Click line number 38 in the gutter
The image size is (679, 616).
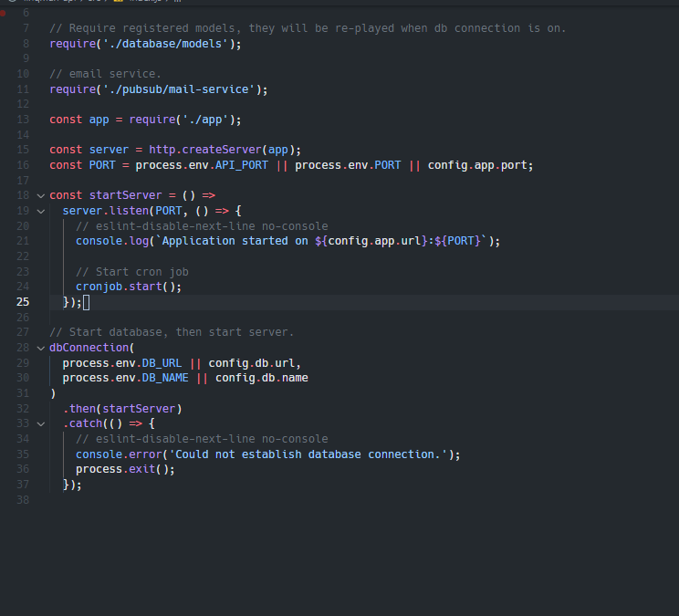tap(22, 499)
